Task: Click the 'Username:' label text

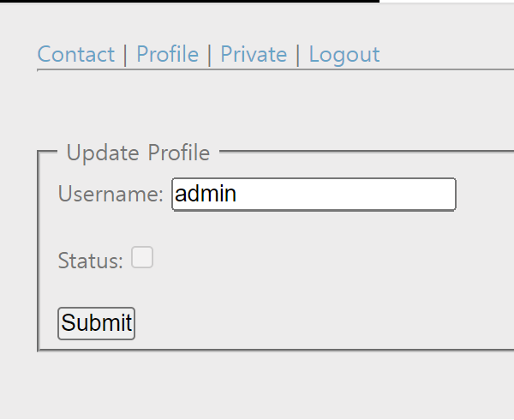Action: [111, 195]
